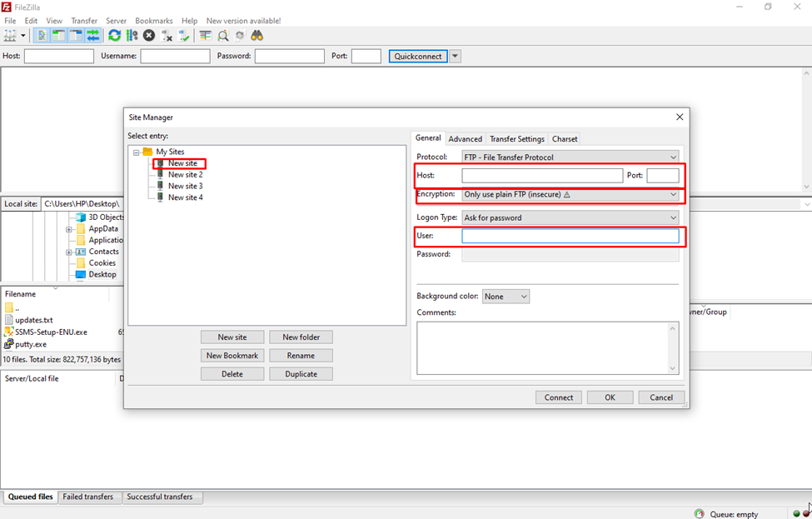
Task: Click the quickconnect Username field
Action: [x=175, y=56]
